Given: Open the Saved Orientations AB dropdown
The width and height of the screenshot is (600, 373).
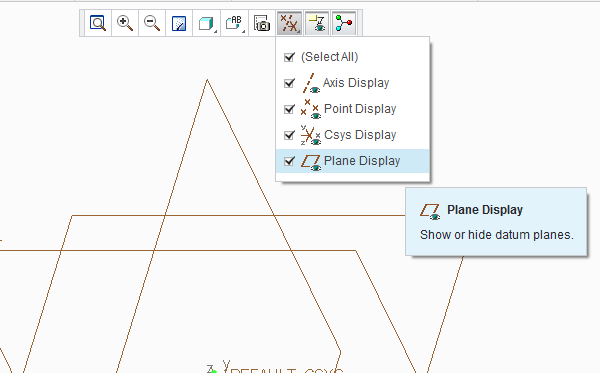Looking at the screenshot, I should point(235,23).
